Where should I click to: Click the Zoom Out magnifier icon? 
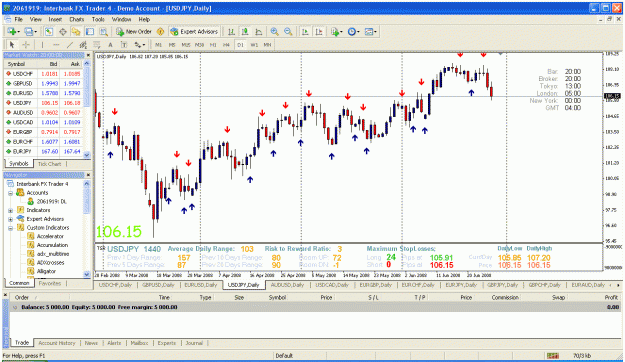pos(288,31)
